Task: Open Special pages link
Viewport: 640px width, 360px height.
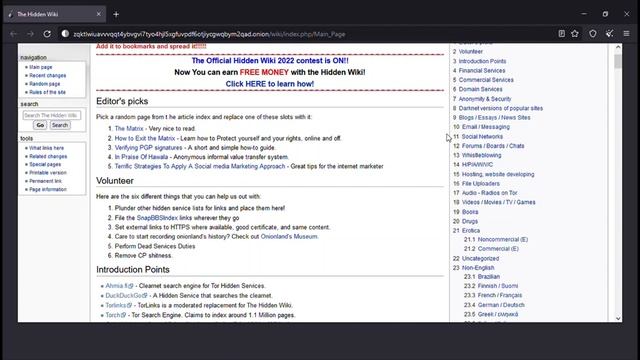Action: tap(45, 164)
